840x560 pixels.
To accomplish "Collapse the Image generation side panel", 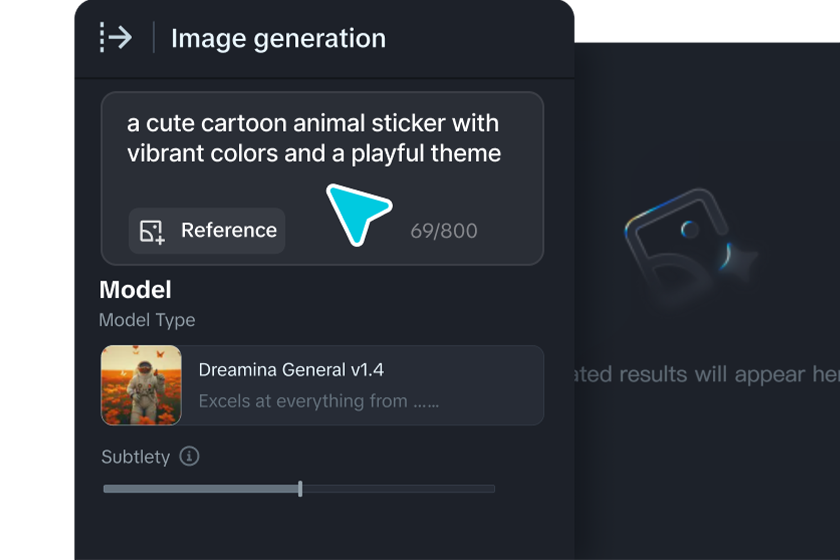I will 116,38.
